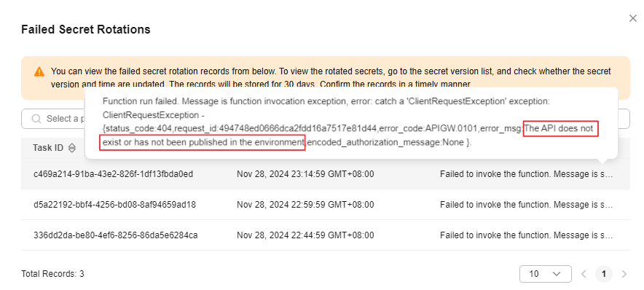Open the page size 10 dropdown
Viewport: 644px width, 290px height.
coord(546,273)
